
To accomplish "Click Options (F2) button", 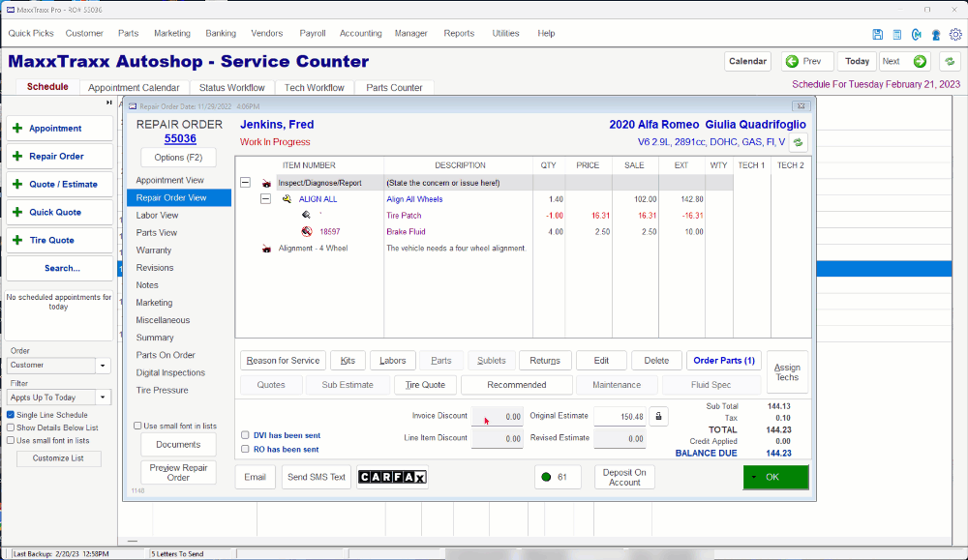I will [178, 158].
